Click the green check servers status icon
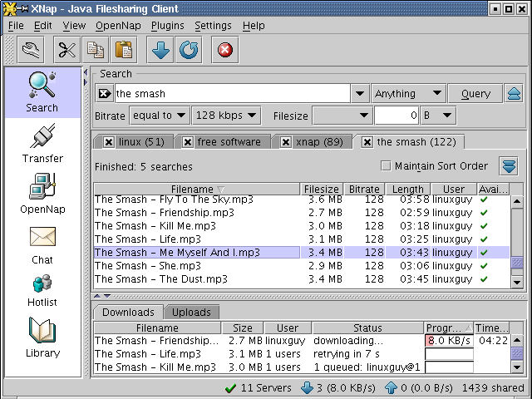The height and width of the screenshot is (399, 532). pos(230,388)
